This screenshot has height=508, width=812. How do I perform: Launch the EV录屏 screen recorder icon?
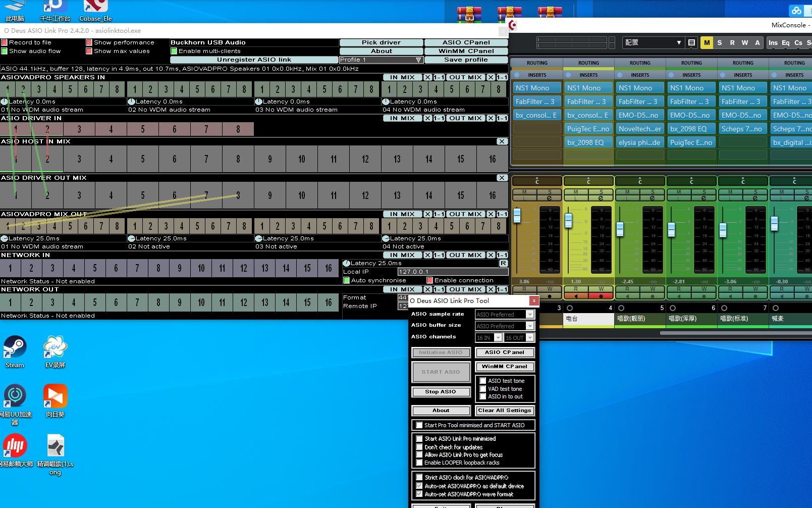click(x=55, y=351)
